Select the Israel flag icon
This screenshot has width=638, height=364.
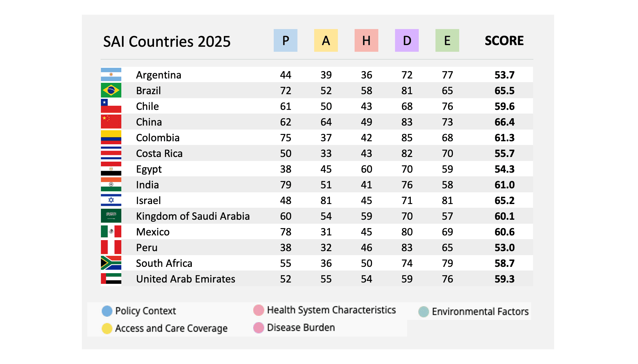tap(111, 200)
